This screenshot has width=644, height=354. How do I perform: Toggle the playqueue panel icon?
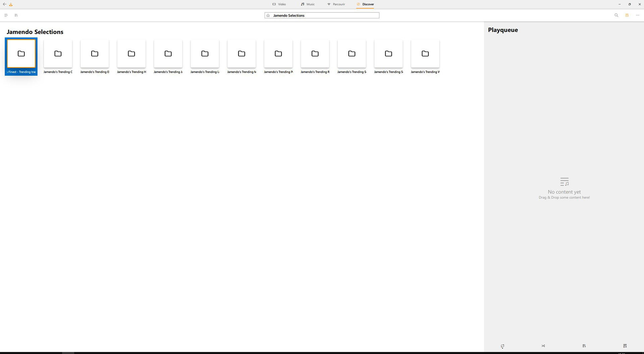(x=627, y=15)
